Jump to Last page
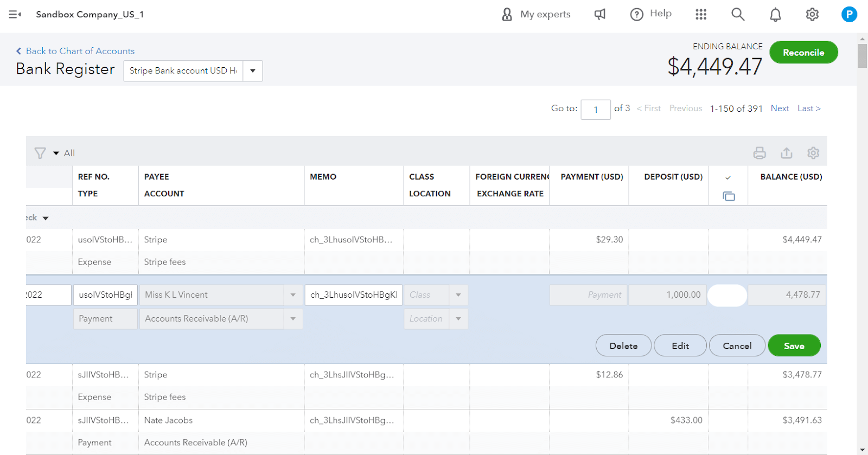 click(809, 108)
